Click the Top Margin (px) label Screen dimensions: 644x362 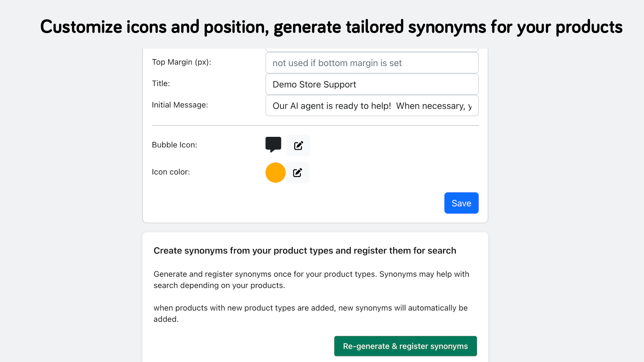pos(181,62)
